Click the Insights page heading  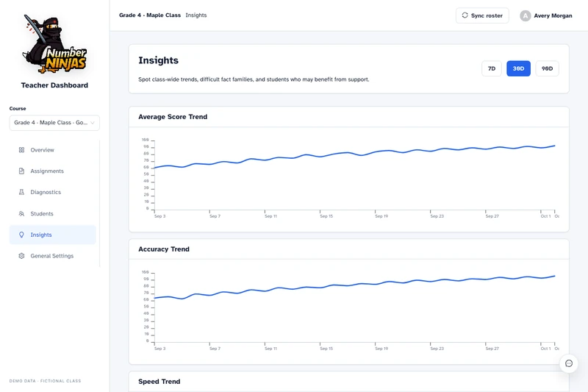pos(158,60)
